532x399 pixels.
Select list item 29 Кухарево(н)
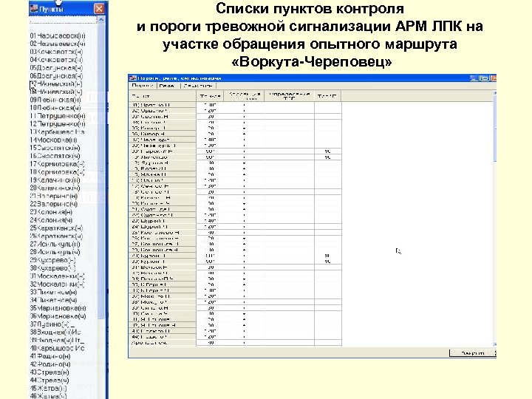click(53, 260)
